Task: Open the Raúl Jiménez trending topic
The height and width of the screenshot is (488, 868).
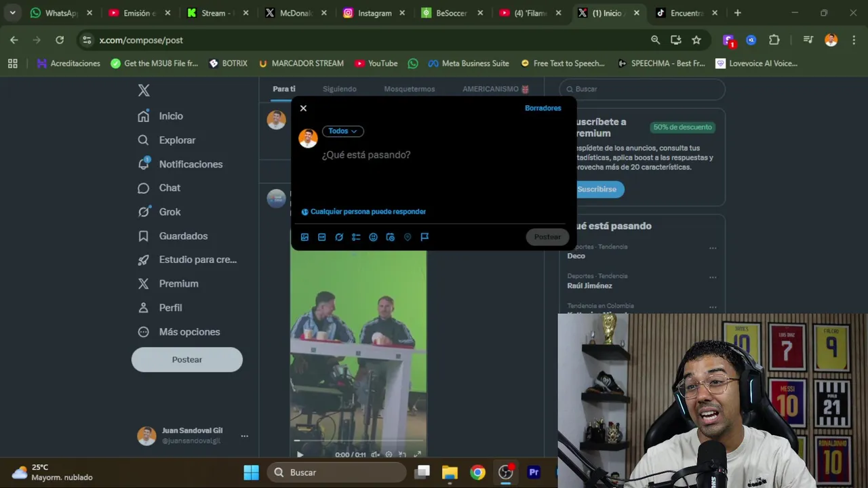Action: 590,285
